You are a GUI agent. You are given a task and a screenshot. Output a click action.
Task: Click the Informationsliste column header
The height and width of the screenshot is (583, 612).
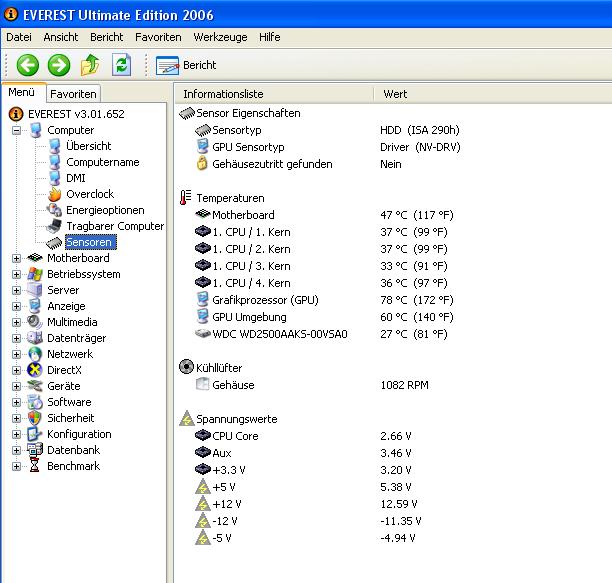click(x=274, y=94)
